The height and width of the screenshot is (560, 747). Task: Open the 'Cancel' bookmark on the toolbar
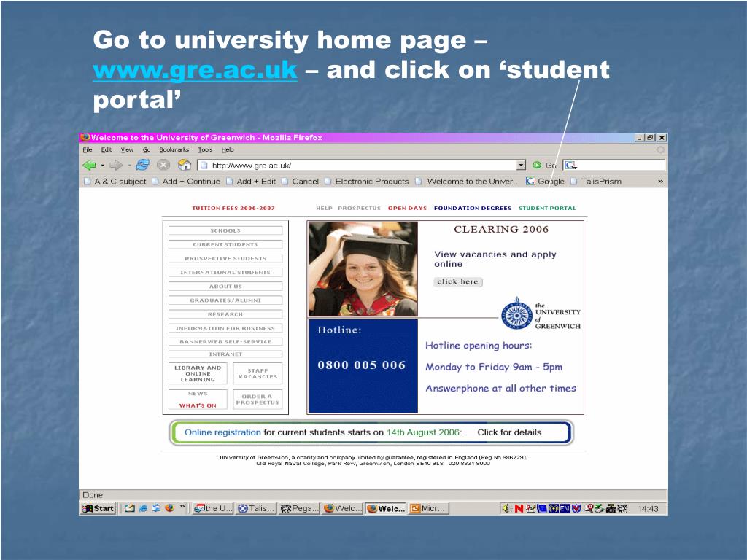(300, 182)
